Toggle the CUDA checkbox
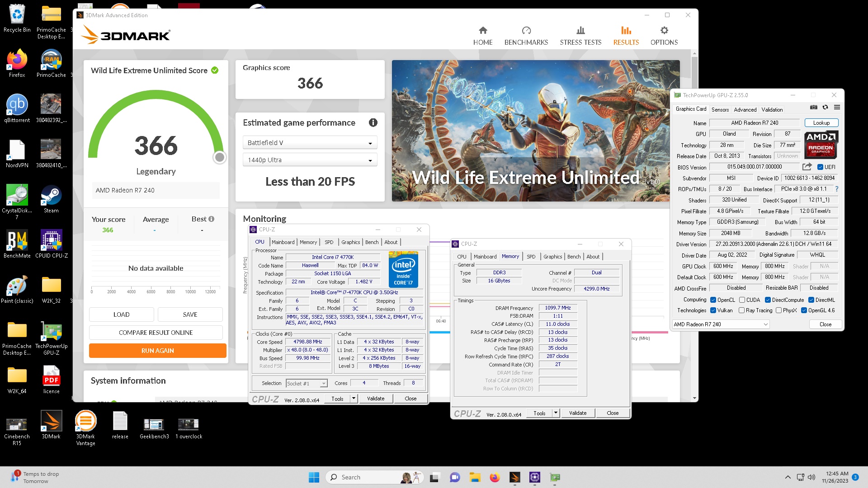The height and width of the screenshot is (488, 868). 742,300
